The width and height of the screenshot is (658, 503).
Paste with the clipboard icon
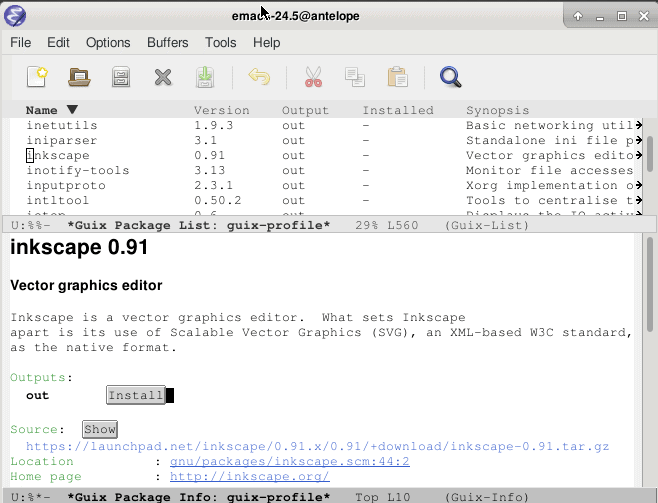point(397,77)
